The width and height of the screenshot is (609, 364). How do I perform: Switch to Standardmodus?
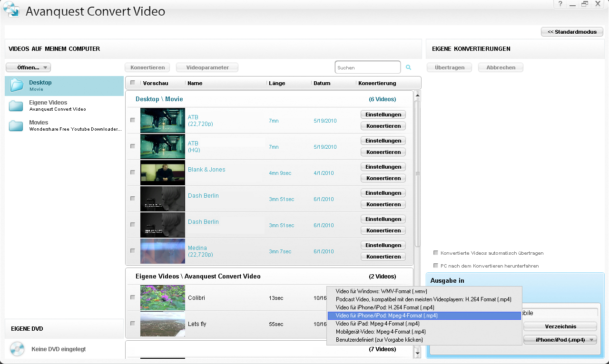click(x=572, y=32)
